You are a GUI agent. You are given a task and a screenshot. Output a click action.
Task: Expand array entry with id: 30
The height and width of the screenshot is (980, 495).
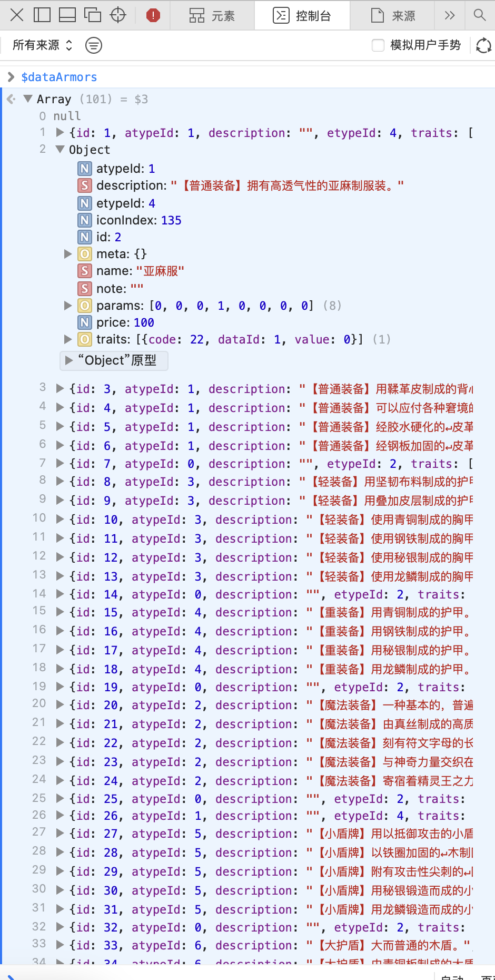coord(60,890)
